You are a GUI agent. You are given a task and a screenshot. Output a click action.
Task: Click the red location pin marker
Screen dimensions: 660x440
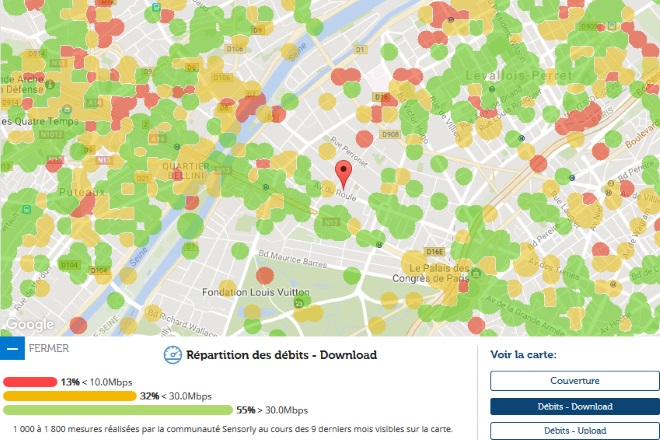pyautogui.click(x=343, y=172)
